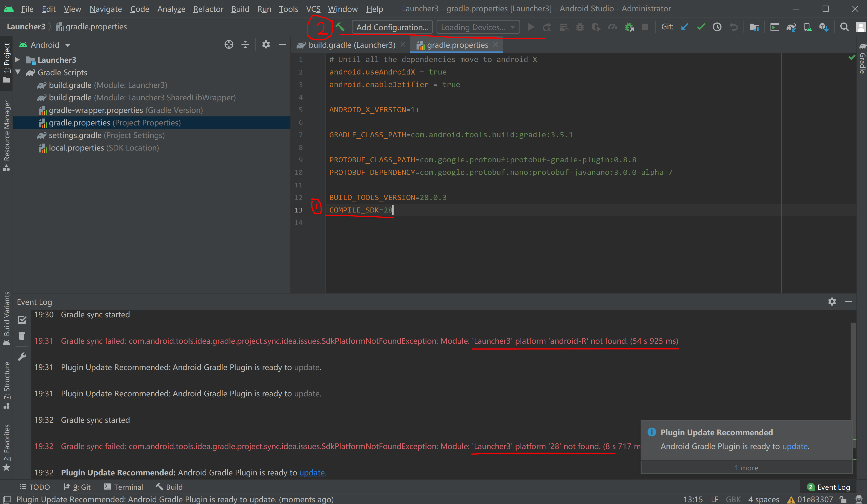Click the Git Show History clock icon
The image size is (867, 504).
click(717, 27)
